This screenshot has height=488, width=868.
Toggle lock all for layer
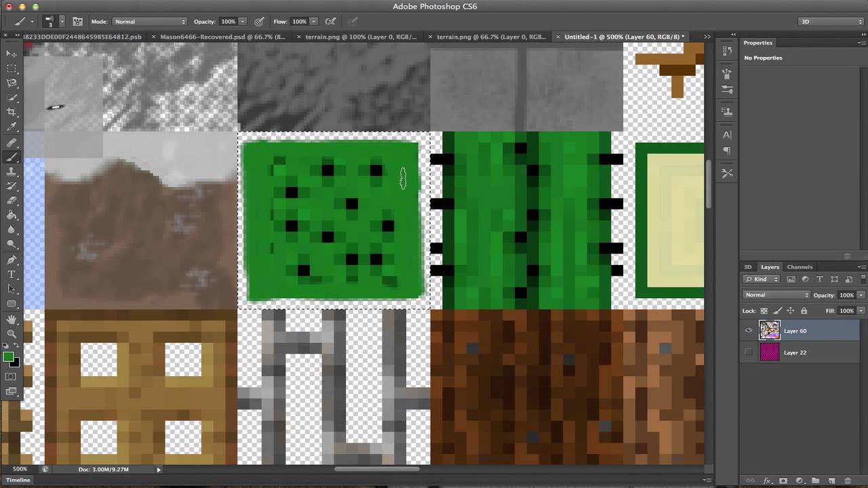tap(804, 310)
